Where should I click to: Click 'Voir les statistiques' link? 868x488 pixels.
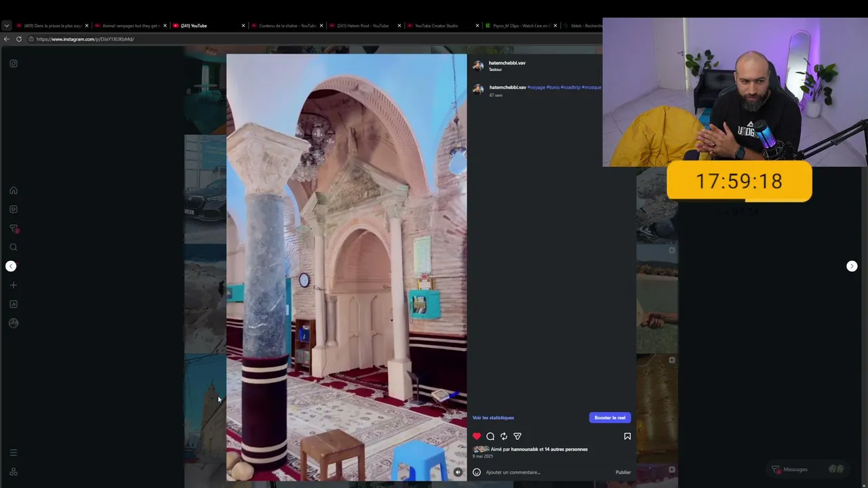click(x=493, y=418)
